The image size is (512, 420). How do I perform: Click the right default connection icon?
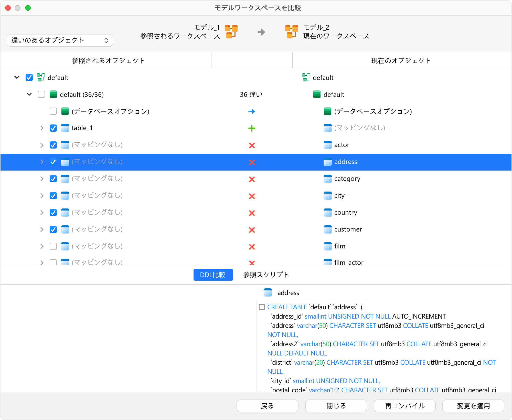click(306, 77)
